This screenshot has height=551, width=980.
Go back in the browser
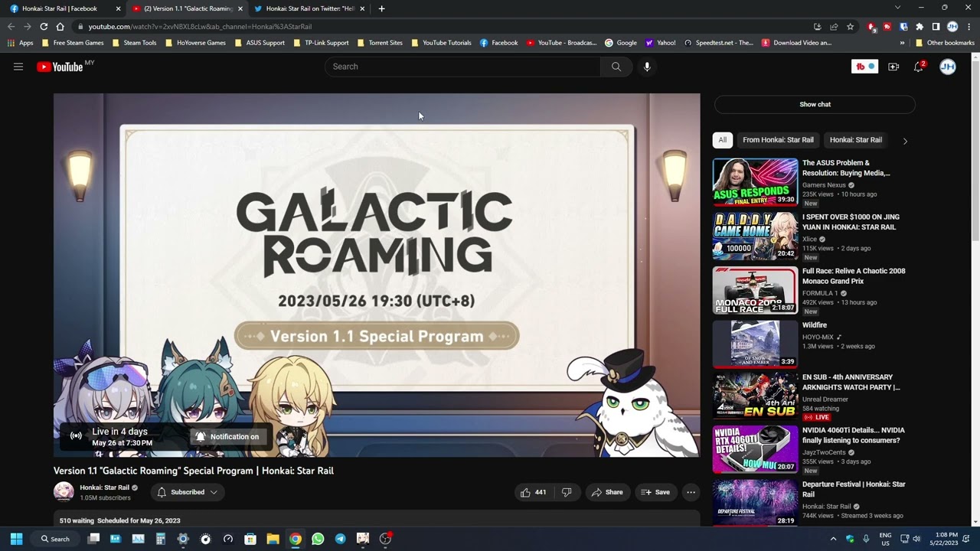[x=11, y=27]
